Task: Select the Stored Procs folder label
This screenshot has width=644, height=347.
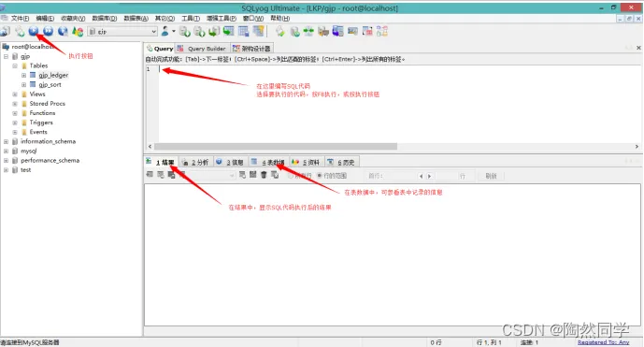Action: [x=48, y=104]
